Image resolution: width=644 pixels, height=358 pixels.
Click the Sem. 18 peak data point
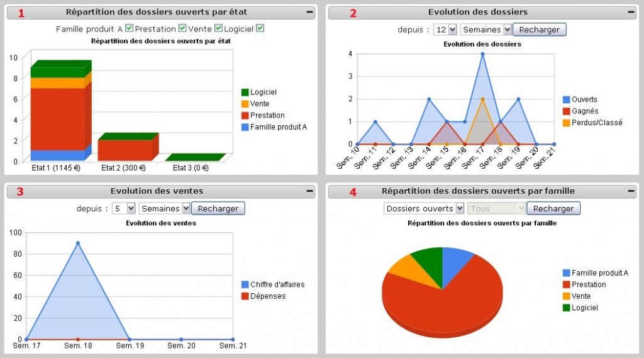[x=78, y=243]
